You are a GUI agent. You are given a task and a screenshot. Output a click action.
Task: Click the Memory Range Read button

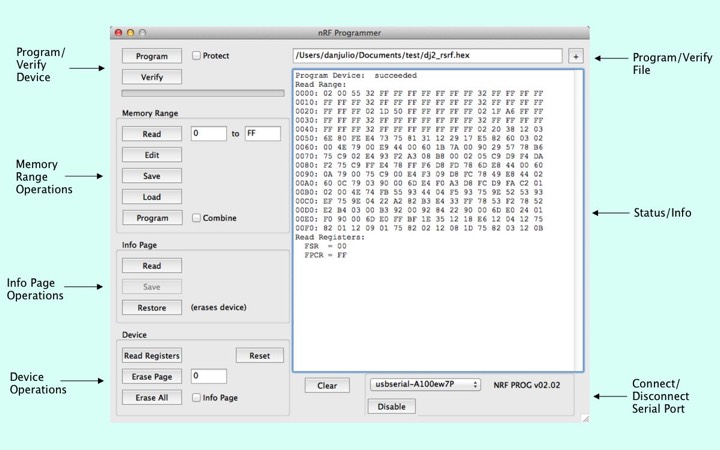(x=152, y=134)
